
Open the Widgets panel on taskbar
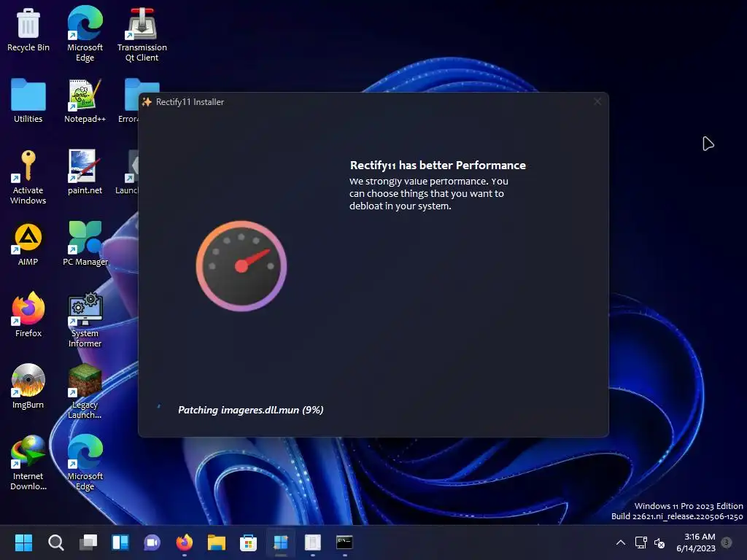tap(120, 542)
